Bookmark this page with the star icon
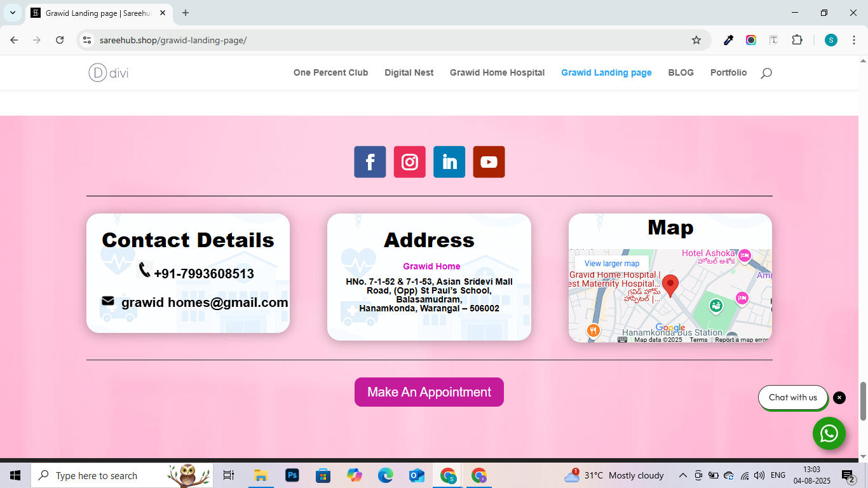The height and width of the screenshot is (488, 868). [696, 40]
